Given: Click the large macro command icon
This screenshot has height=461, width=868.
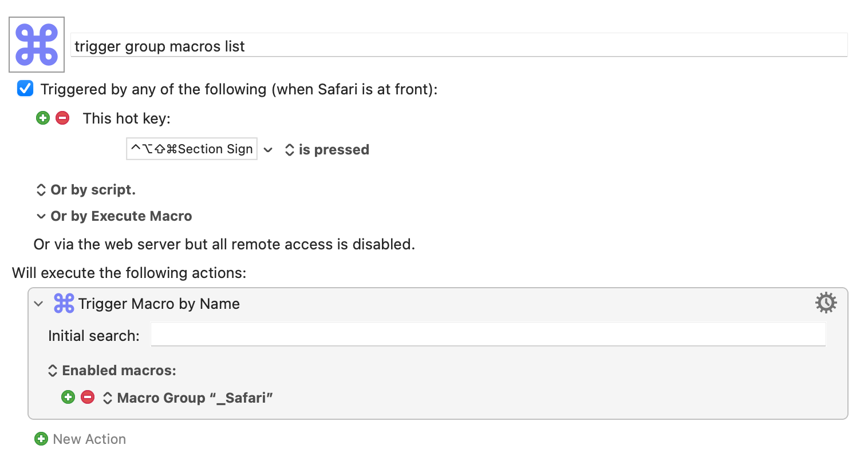Looking at the screenshot, I should [x=37, y=45].
